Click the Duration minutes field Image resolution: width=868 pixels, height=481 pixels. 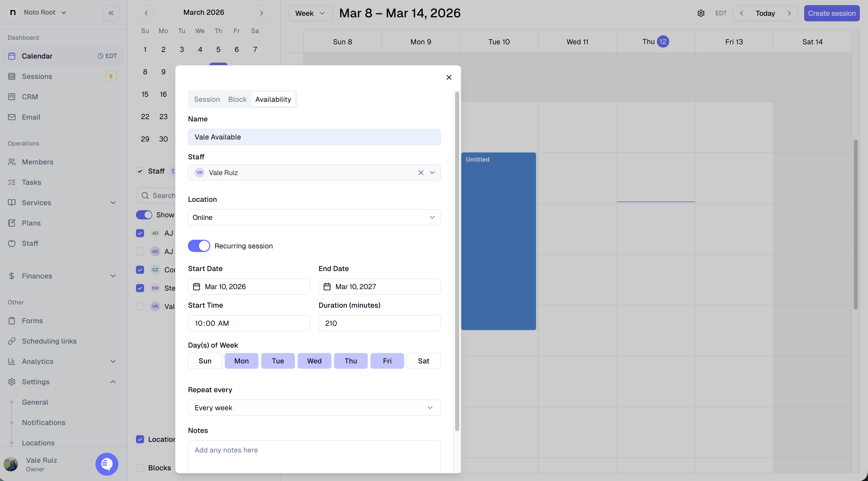pyautogui.click(x=380, y=323)
